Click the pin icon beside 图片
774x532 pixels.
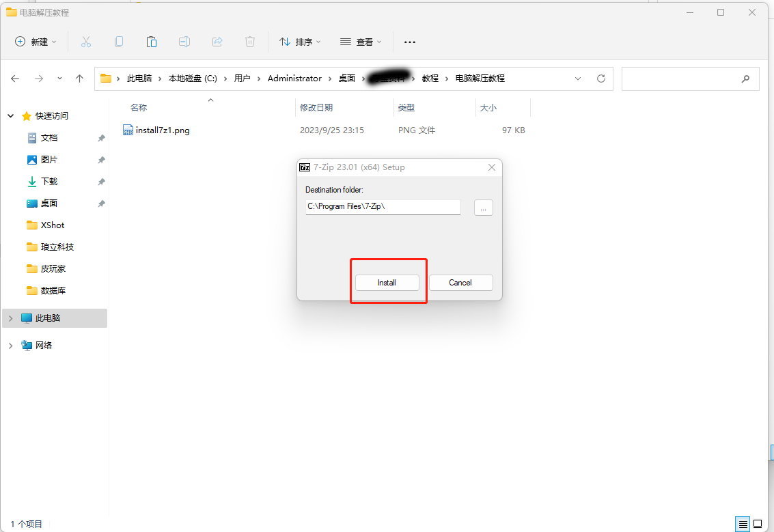pos(101,160)
